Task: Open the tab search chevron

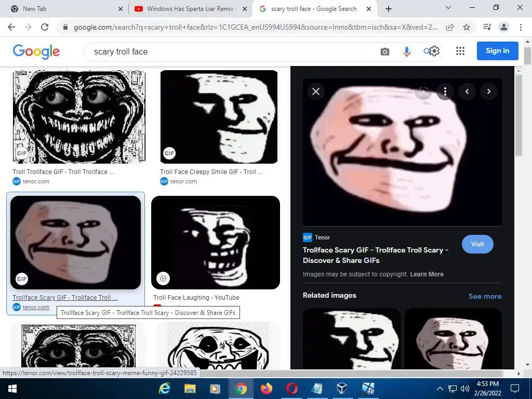Action: (x=448, y=7)
